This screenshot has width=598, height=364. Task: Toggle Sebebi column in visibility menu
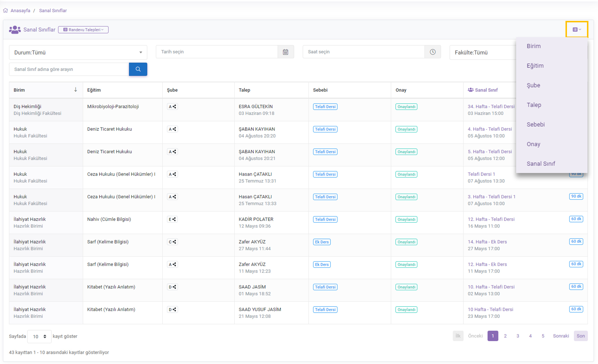tap(536, 124)
